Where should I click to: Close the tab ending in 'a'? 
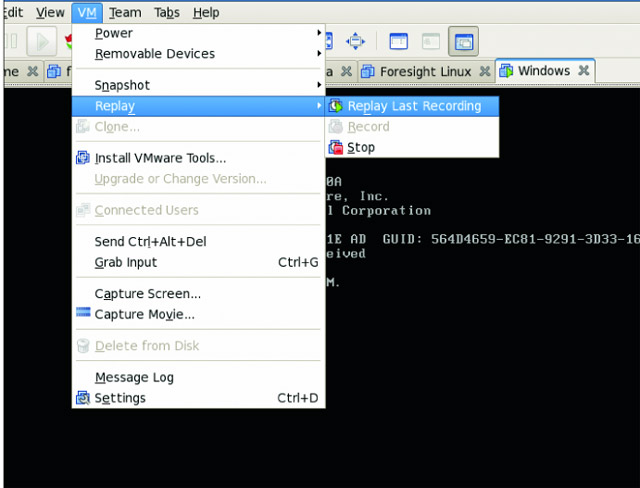coord(346,71)
